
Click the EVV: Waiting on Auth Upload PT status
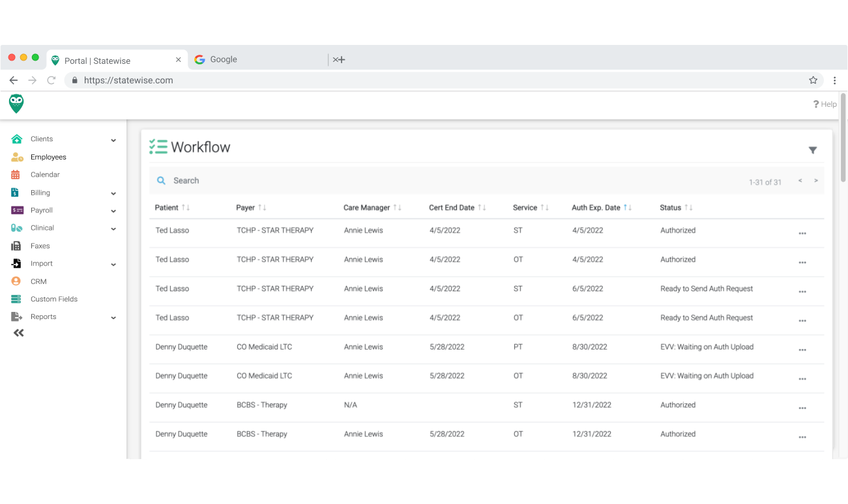coord(707,347)
